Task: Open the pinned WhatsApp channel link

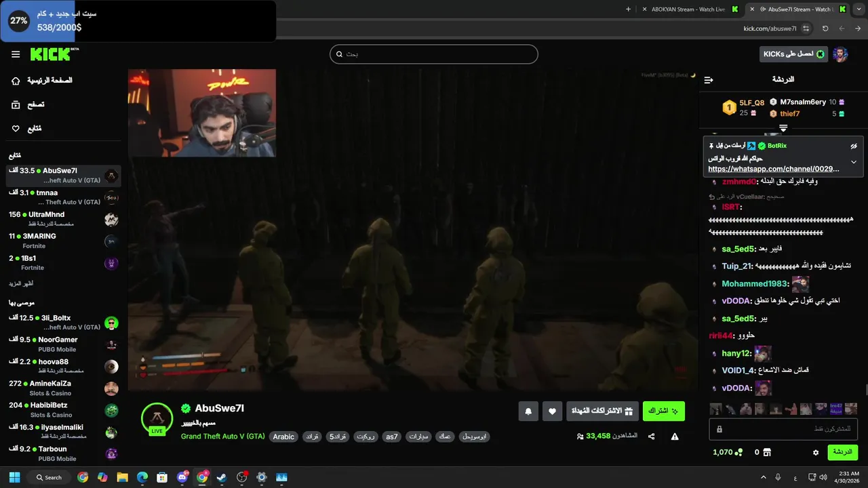Action: click(773, 169)
